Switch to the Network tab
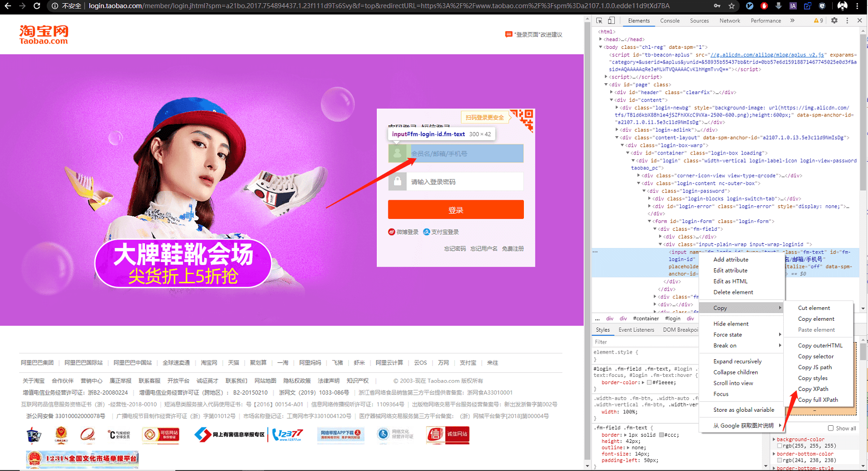The width and height of the screenshot is (868, 471). pos(730,21)
